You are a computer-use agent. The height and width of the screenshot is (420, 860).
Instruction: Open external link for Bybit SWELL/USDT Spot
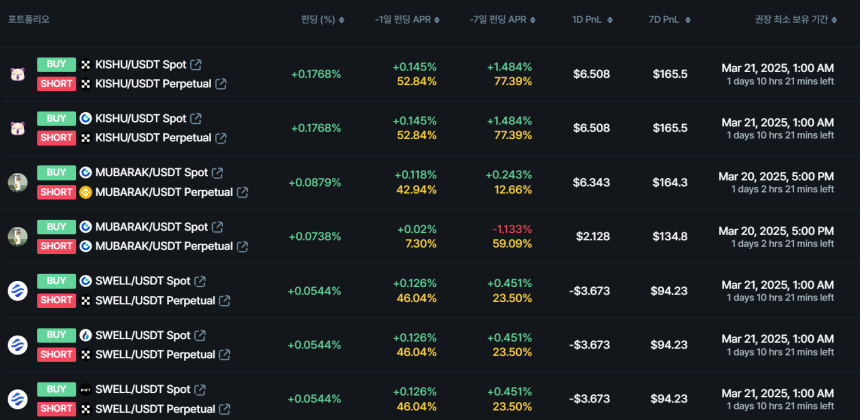click(200, 389)
